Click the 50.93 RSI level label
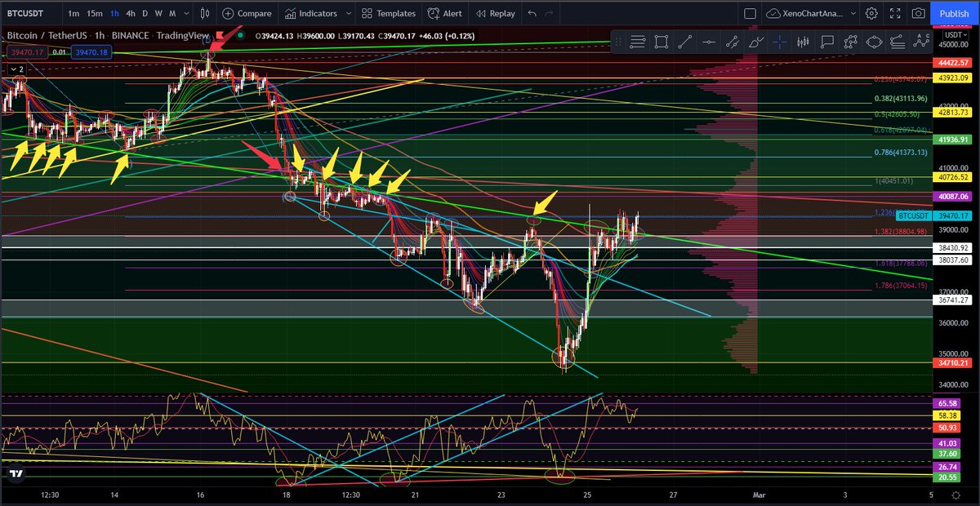 pos(948,428)
